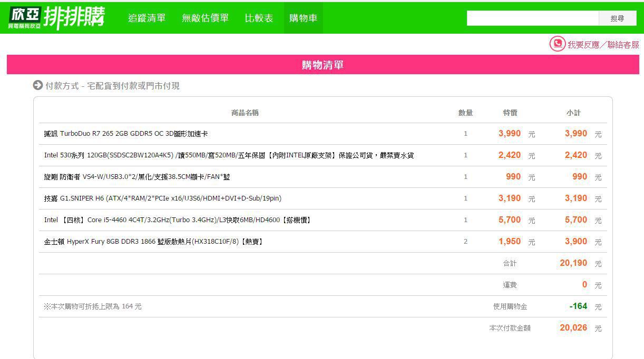This screenshot has height=359, width=644.
Task: Click the shipping fee value 0
Action: [x=584, y=285]
